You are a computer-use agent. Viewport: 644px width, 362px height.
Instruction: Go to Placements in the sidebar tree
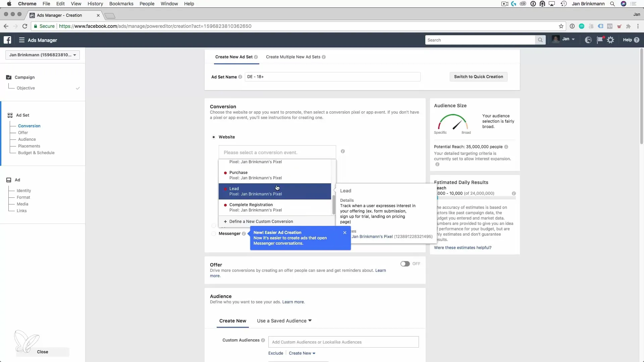tap(29, 146)
